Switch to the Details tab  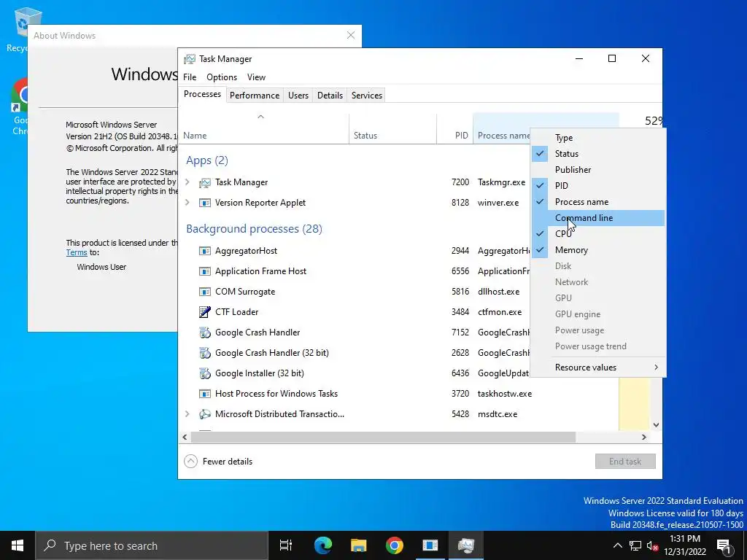pos(330,96)
